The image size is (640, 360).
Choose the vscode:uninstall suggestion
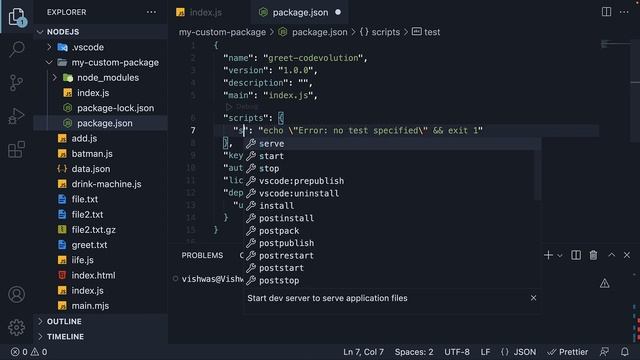click(392, 193)
